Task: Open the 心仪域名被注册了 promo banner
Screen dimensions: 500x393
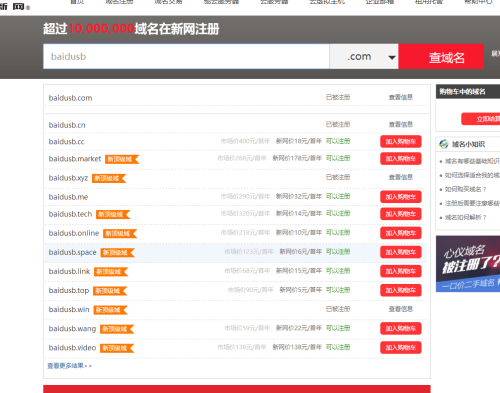Action: [468, 264]
